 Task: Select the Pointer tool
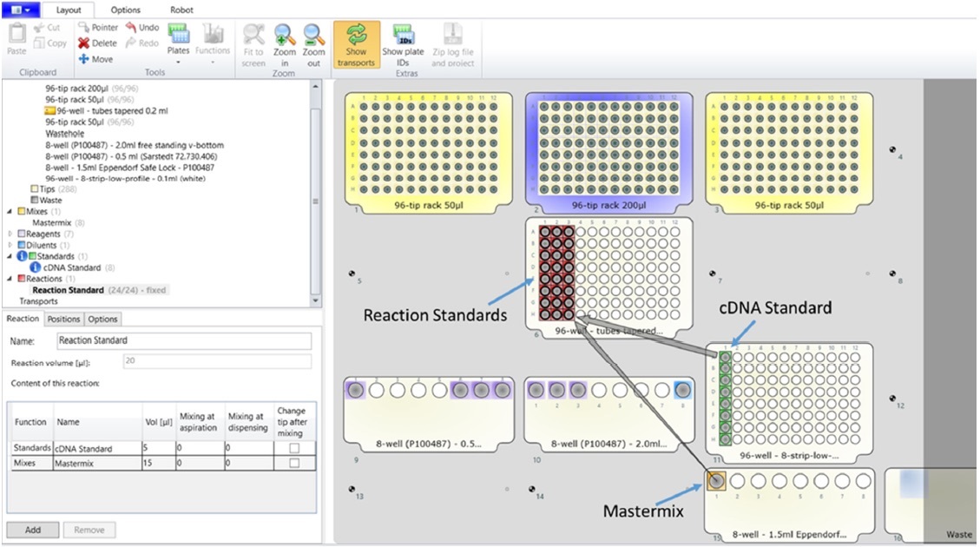(84, 27)
